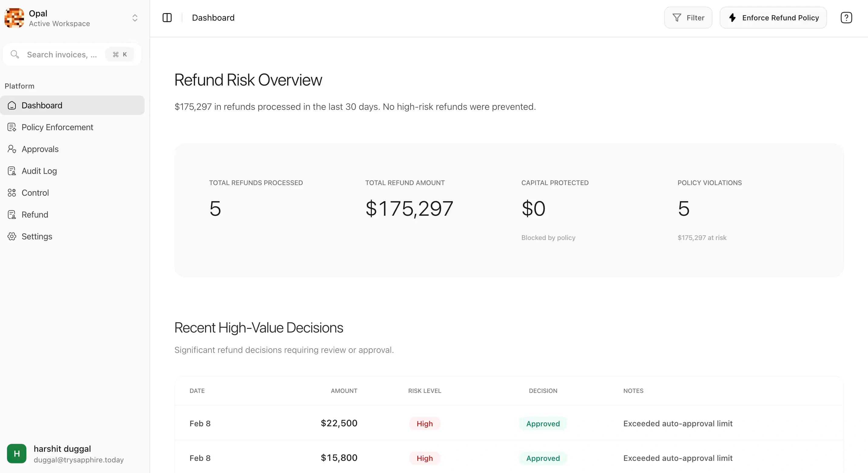Expand the Opal workspace switcher

(x=135, y=18)
